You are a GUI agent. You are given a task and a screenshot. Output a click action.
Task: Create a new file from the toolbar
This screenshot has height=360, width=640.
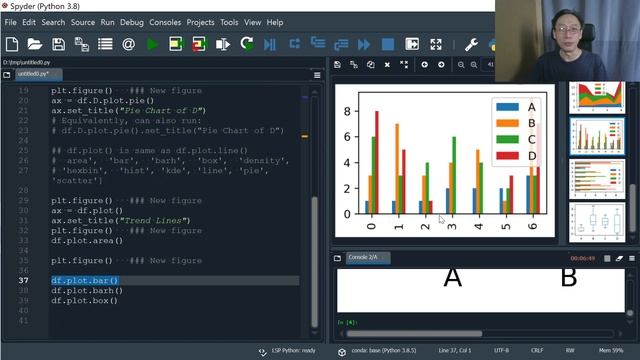click(12, 44)
